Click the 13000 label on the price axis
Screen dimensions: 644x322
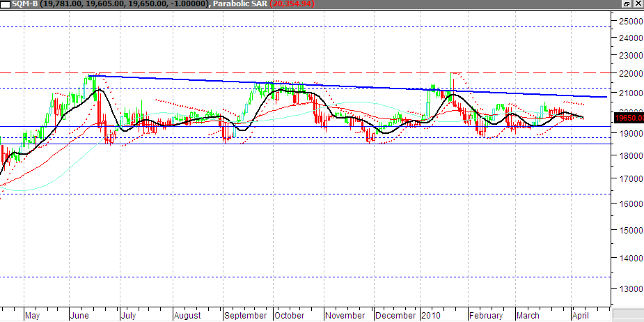(x=628, y=289)
